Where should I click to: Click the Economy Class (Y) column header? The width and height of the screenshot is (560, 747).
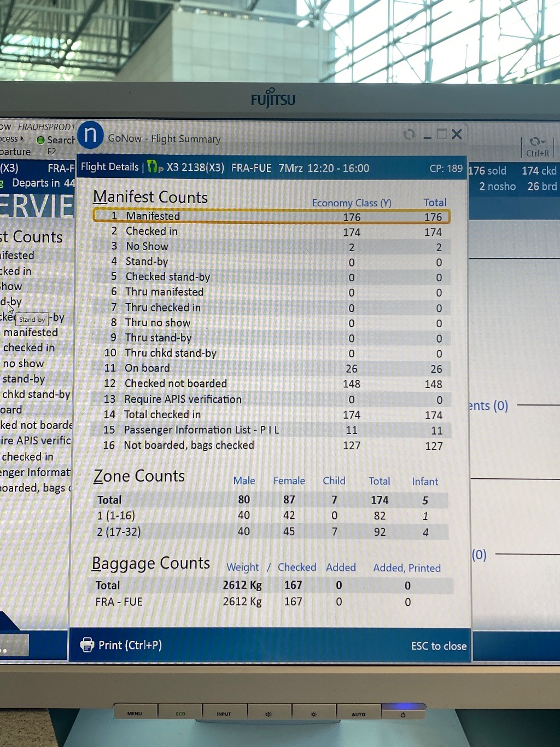(352, 203)
